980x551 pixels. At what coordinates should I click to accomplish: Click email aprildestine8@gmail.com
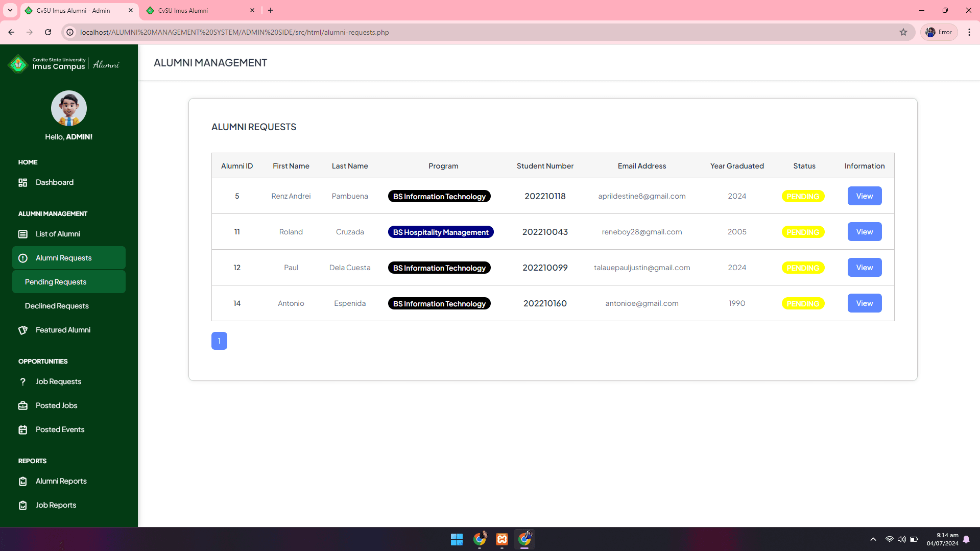point(642,196)
